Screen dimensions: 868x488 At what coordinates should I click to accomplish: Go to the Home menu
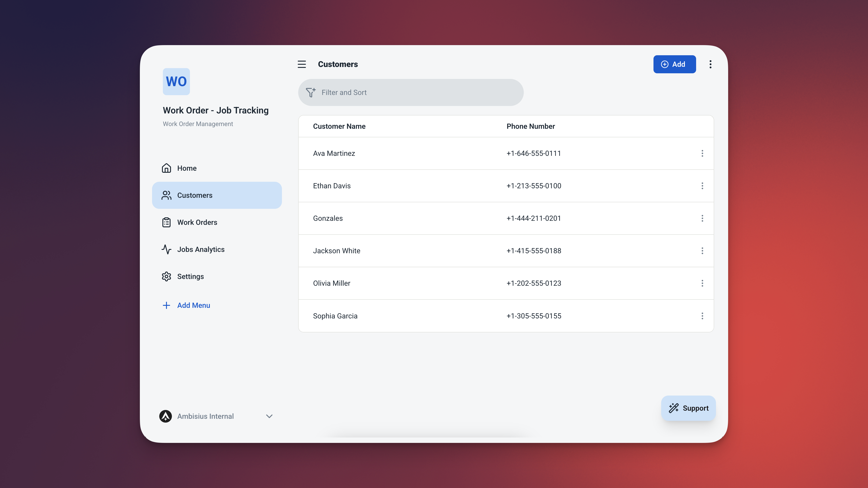click(187, 168)
